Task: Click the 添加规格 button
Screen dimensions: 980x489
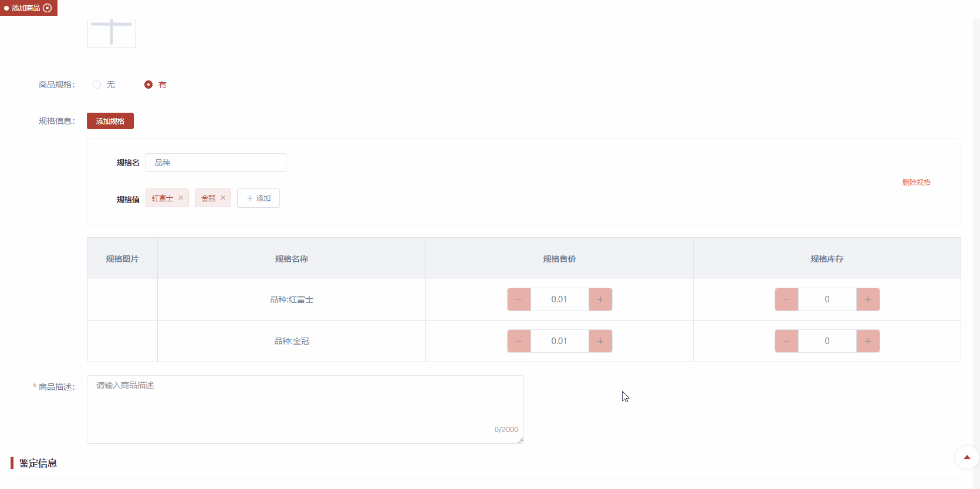Action: tap(110, 121)
